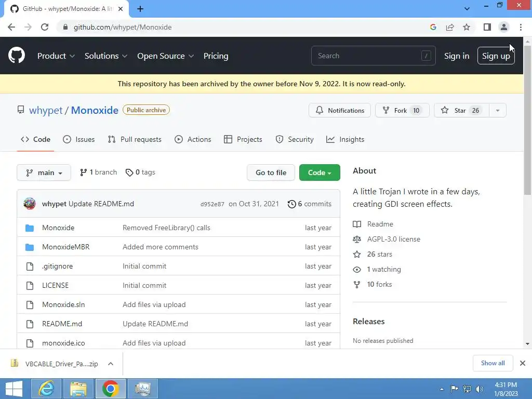
Task: Click the Monoxide.sln file icon
Action: [30, 304]
